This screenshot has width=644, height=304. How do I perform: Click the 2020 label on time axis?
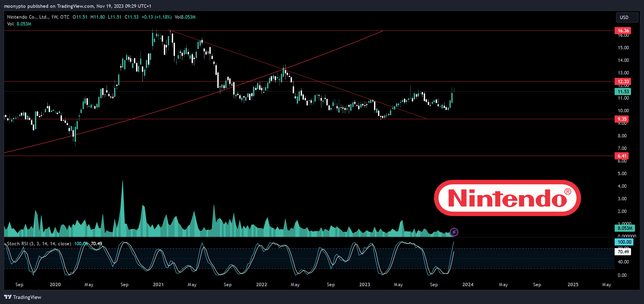pyautogui.click(x=55, y=285)
